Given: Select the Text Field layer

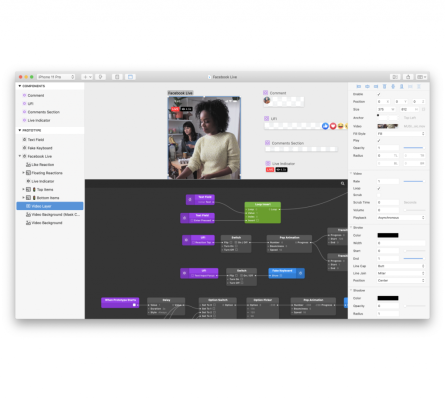Looking at the screenshot, I should [36, 140].
